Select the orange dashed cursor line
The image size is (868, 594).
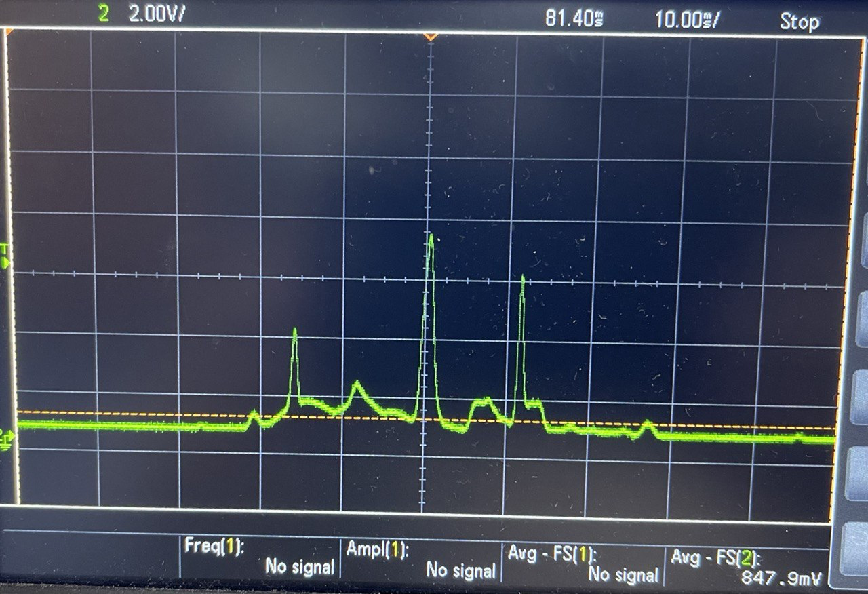(x=426, y=420)
